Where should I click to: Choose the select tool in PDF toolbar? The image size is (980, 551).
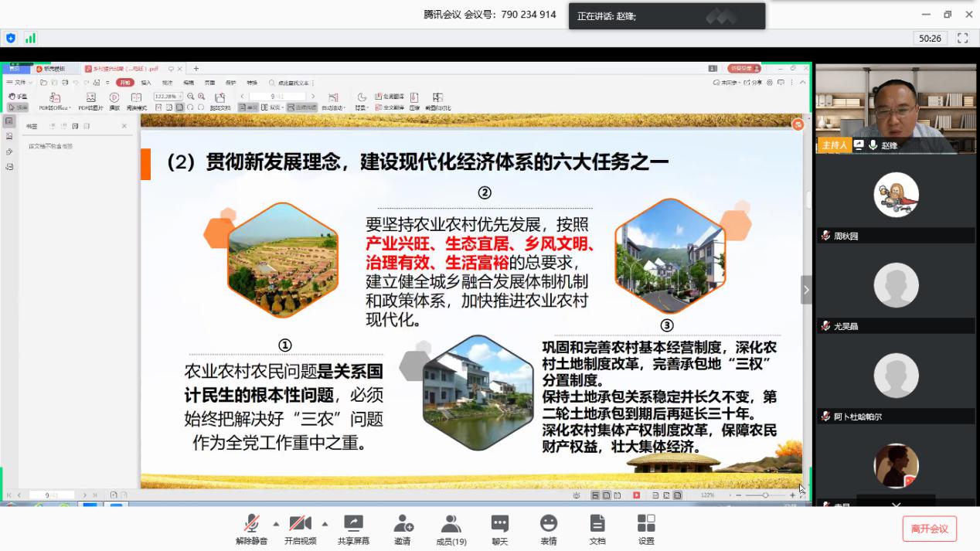click(17, 107)
